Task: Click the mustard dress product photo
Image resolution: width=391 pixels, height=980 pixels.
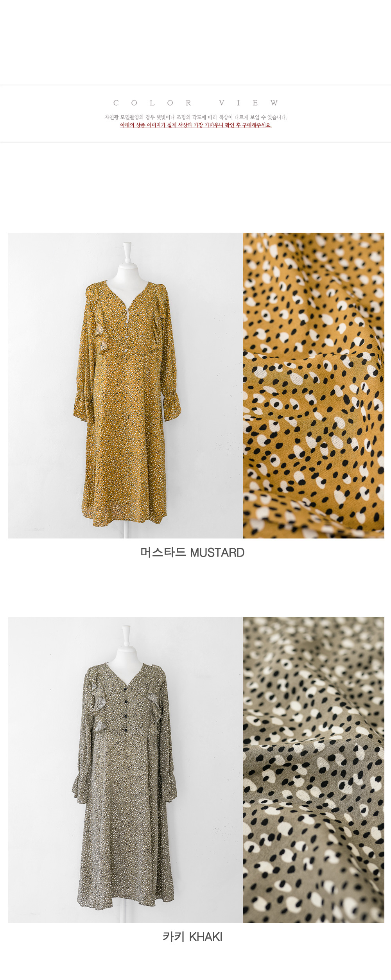Action: click(125, 385)
